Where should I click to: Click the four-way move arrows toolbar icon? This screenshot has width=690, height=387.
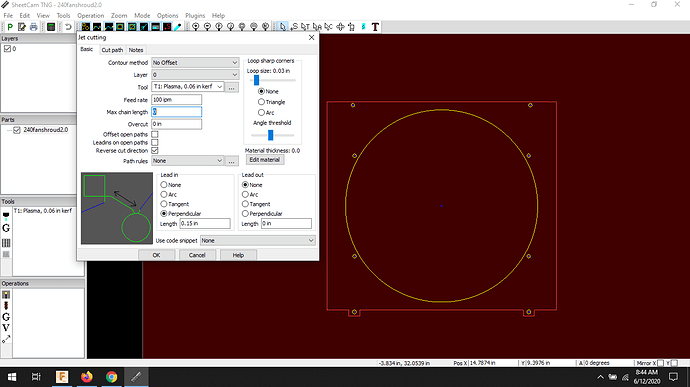coord(340,27)
